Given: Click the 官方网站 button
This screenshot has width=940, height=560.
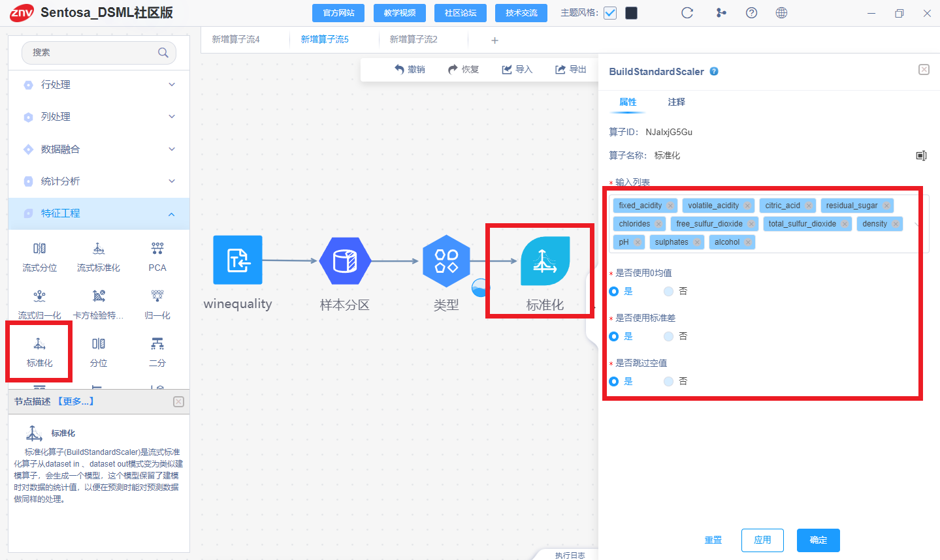Looking at the screenshot, I should (339, 13).
